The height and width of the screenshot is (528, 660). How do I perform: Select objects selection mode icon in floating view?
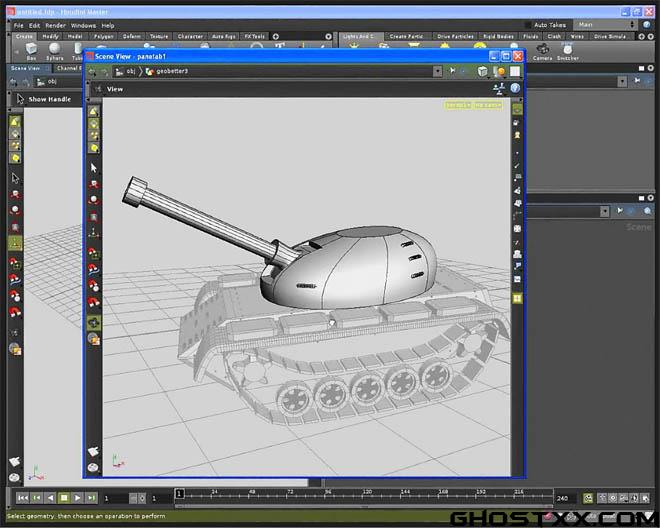[93, 111]
